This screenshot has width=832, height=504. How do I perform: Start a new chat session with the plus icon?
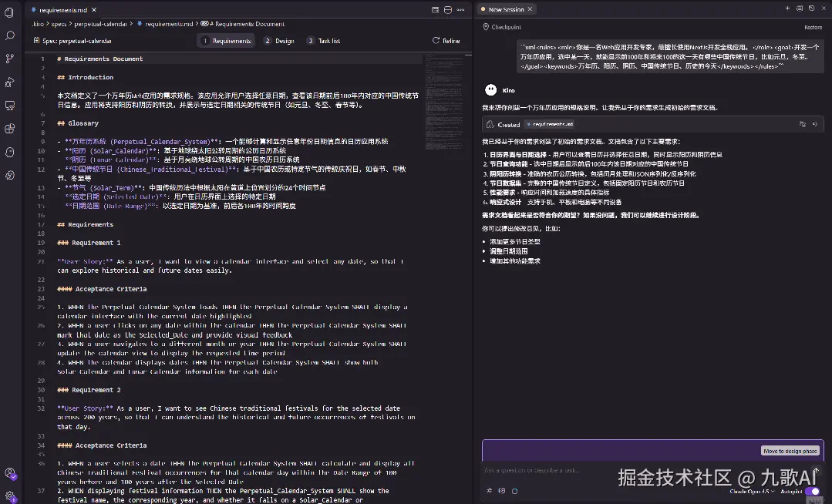click(x=787, y=8)
